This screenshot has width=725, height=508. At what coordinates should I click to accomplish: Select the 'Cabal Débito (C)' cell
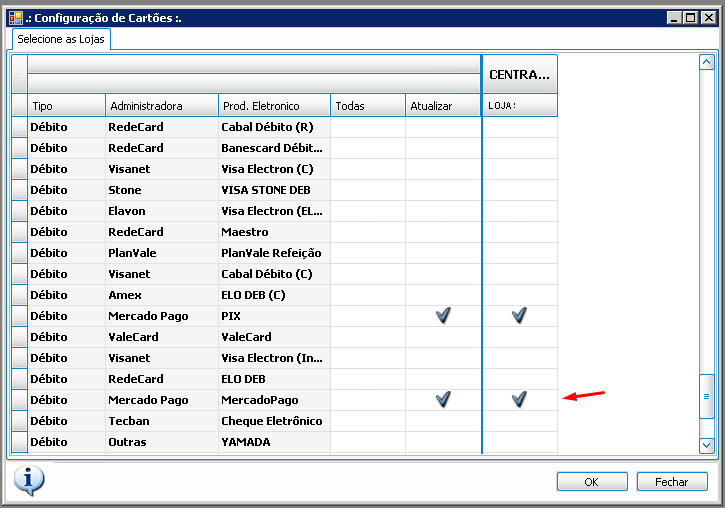click(274, 274)
